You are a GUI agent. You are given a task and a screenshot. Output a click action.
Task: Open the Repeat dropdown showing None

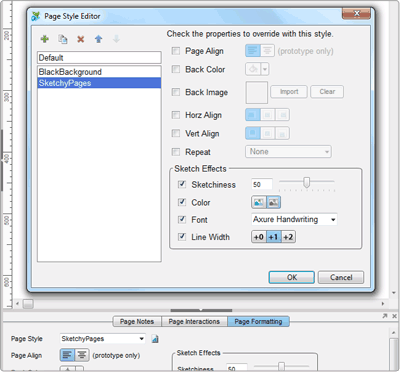(288, 152)
